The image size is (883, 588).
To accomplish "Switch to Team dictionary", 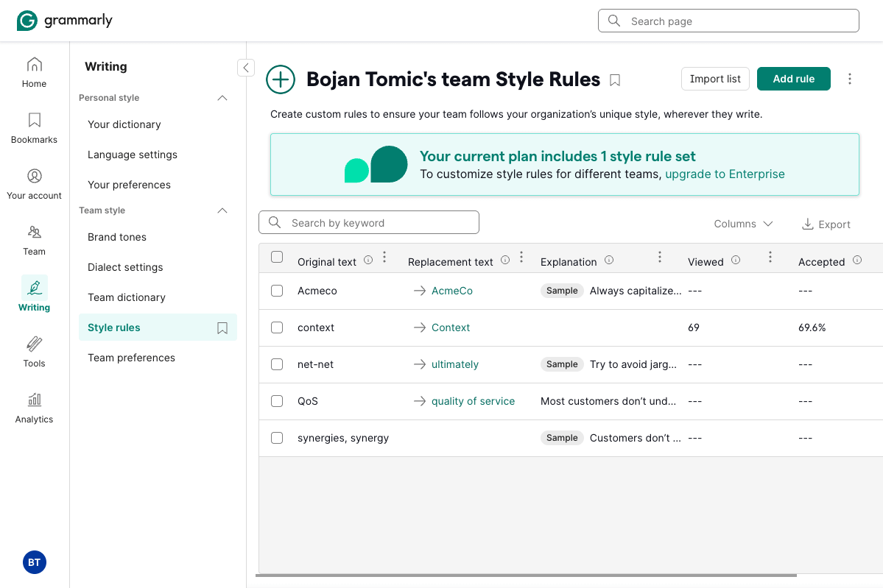I will [x=126, y=297].
